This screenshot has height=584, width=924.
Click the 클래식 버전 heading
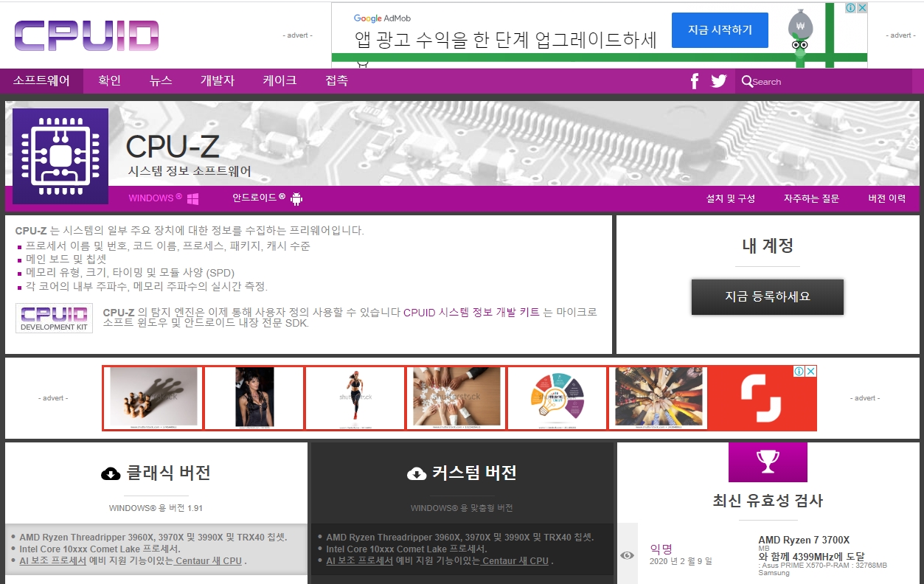[169, 473]
